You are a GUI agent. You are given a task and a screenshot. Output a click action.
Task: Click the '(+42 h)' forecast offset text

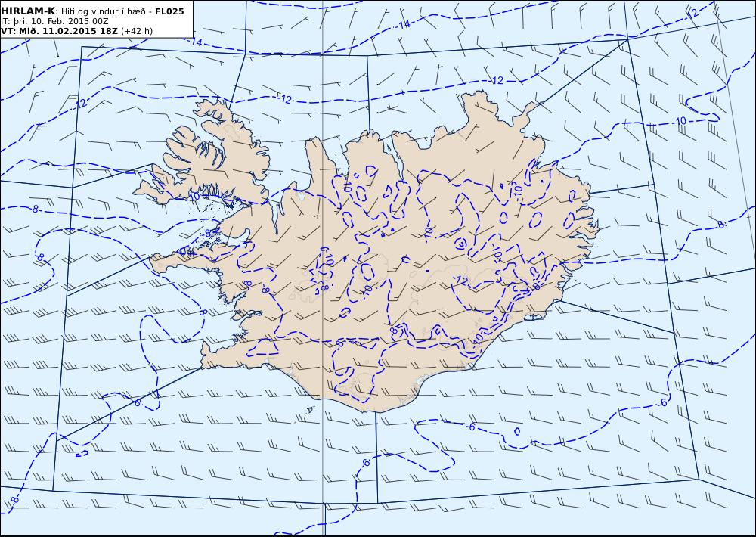(x=137, y=31)
